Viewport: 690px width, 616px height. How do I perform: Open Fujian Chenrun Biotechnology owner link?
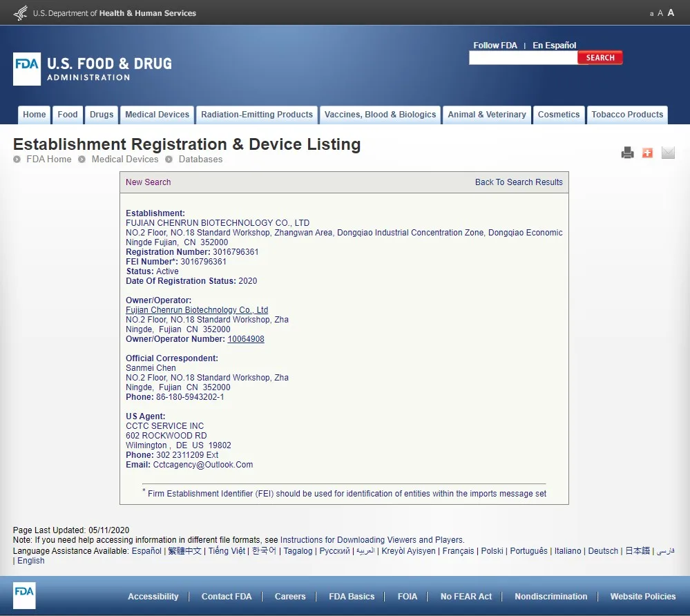[x=197, y=310]
